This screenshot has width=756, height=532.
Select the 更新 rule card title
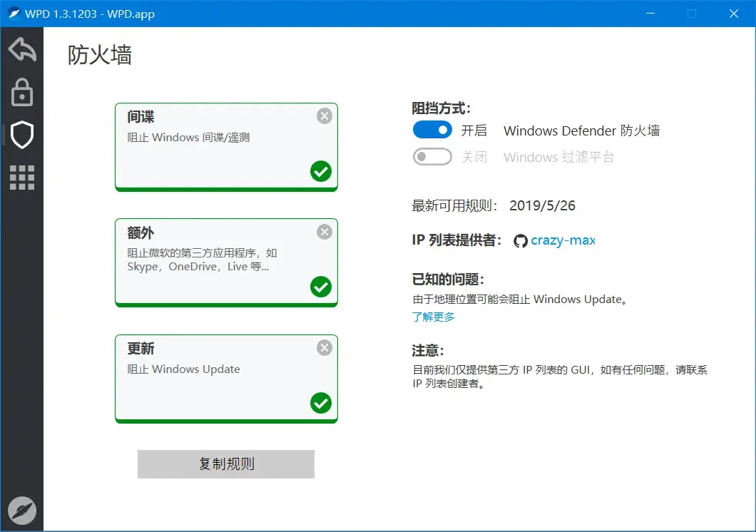(x=141, y=349)
